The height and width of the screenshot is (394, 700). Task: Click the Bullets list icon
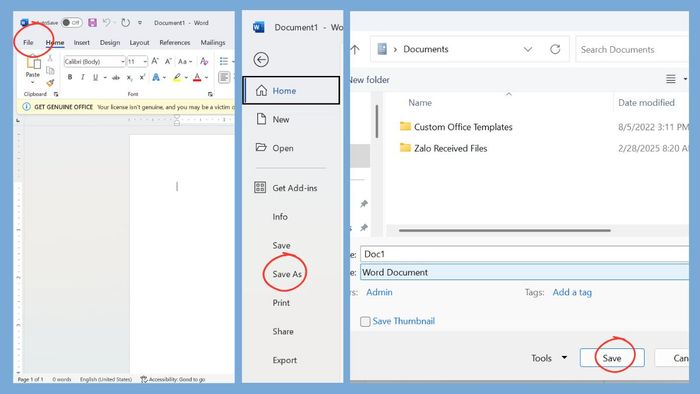tap(224, 61)
